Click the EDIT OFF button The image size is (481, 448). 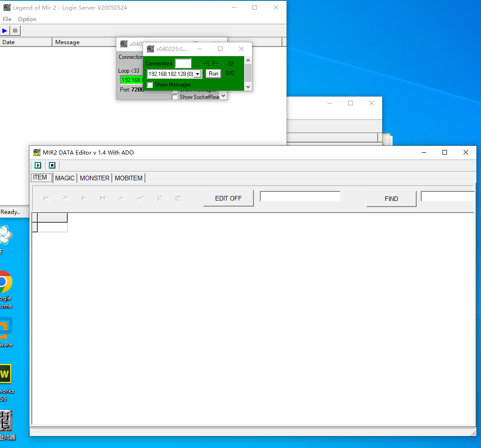click(x=228, y=198)
